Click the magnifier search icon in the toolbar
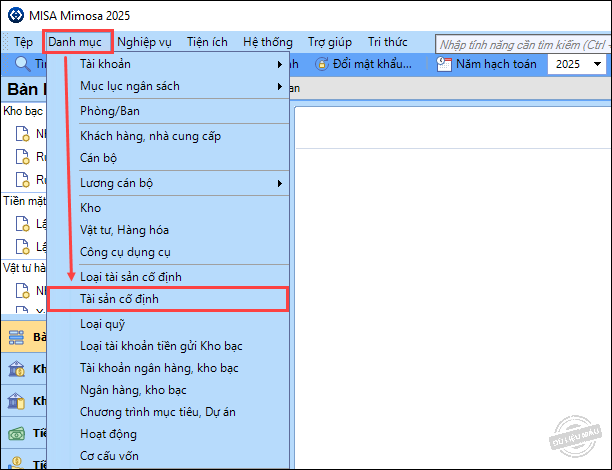This screenshot has width=612, height=470. tap(22, 64)
